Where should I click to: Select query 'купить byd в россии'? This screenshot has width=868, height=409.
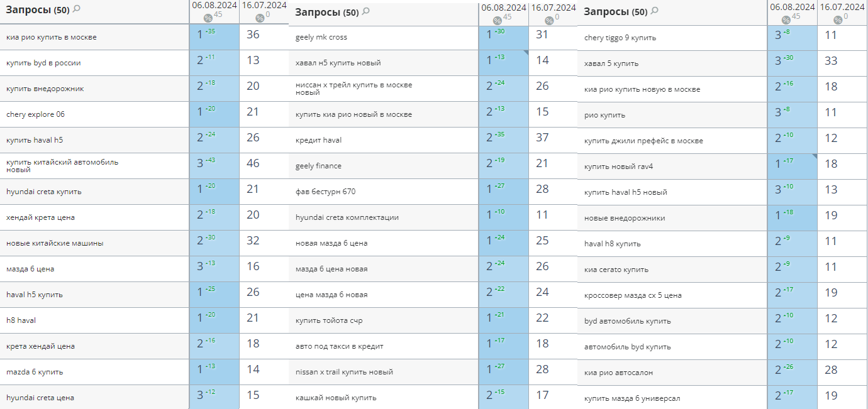43,63
